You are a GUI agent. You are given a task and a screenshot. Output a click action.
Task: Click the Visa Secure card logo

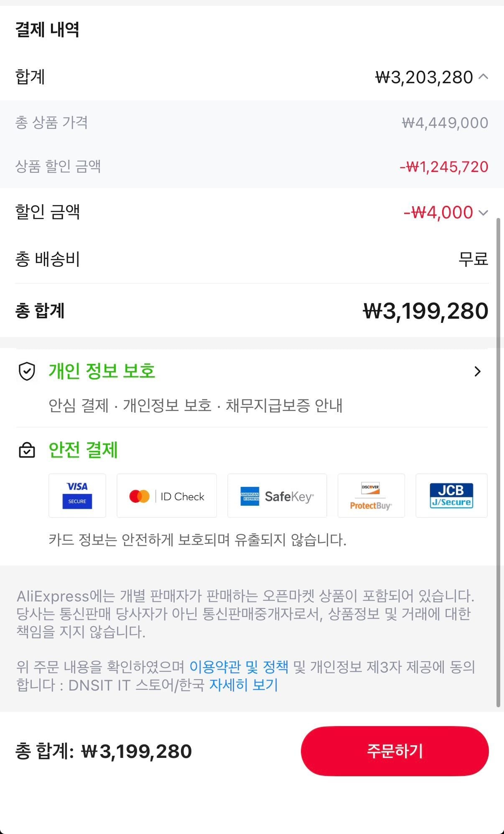[77, 496]
